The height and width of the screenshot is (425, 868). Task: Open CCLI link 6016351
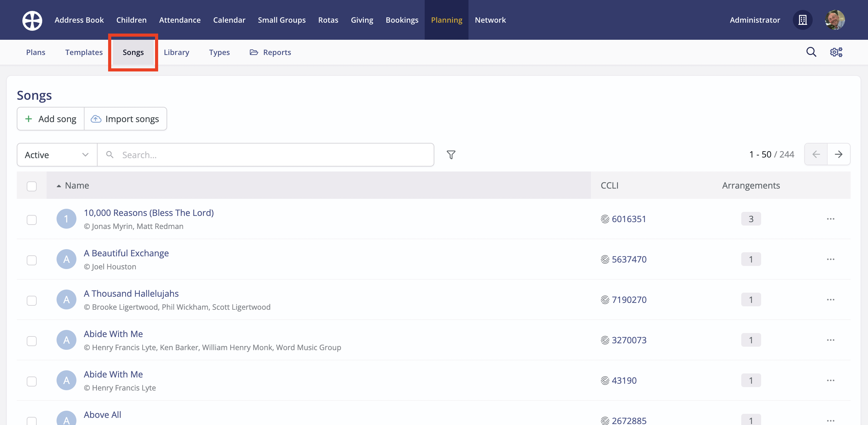(629, 219)
